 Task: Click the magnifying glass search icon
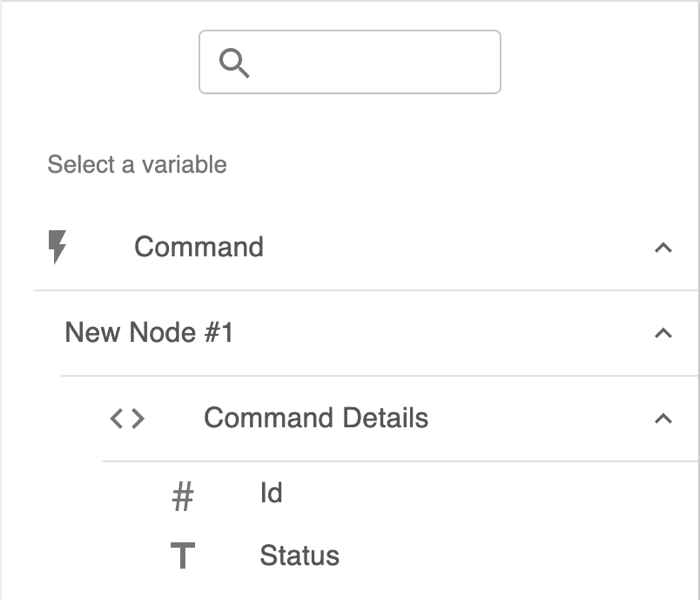tap(234, 63)
